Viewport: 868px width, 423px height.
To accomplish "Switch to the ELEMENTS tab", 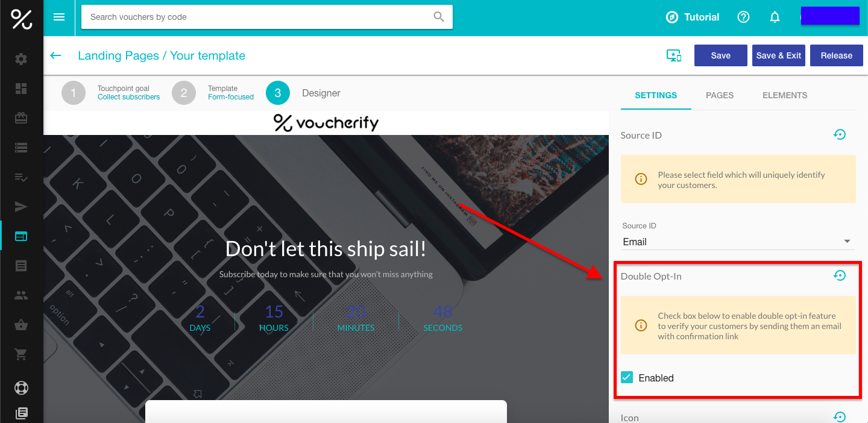I will pos(785,95).
